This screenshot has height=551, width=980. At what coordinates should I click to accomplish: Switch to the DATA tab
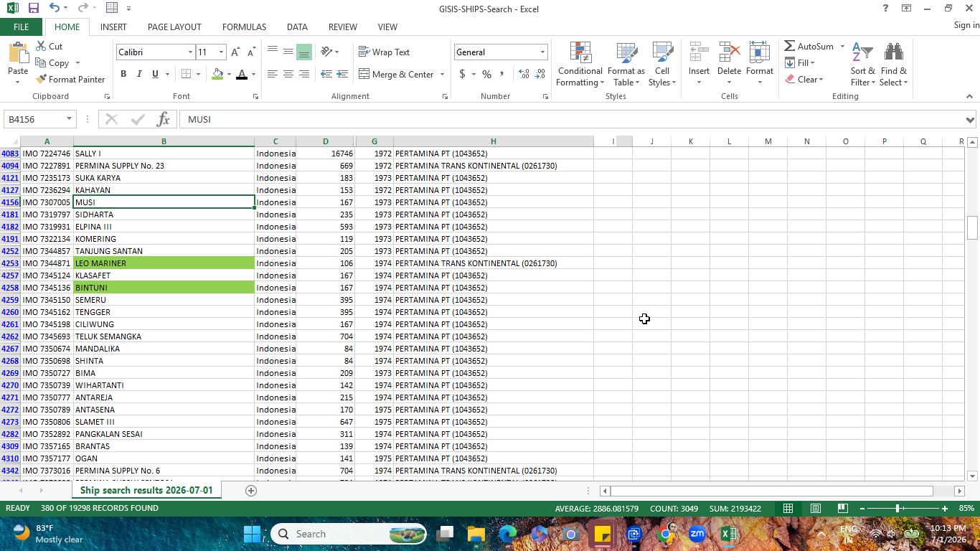(297, 27)
